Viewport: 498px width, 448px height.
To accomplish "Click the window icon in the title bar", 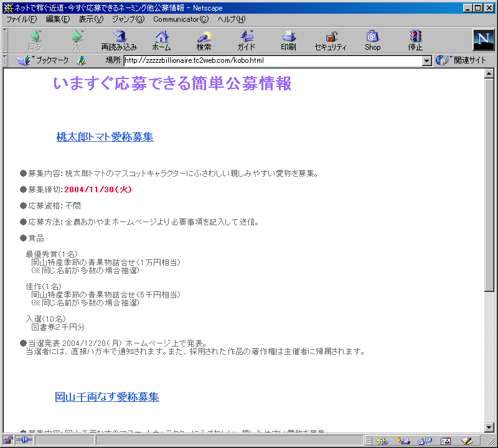I will (8, 7).
